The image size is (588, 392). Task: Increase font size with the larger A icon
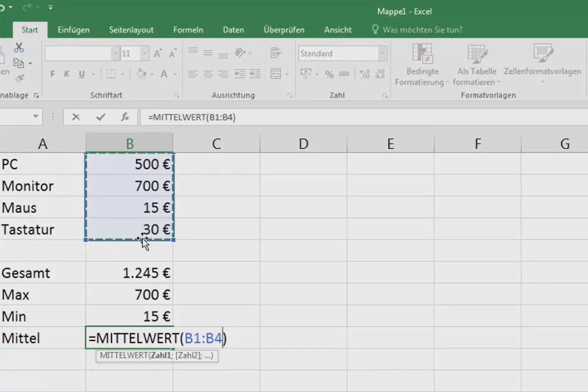(158, 53)
